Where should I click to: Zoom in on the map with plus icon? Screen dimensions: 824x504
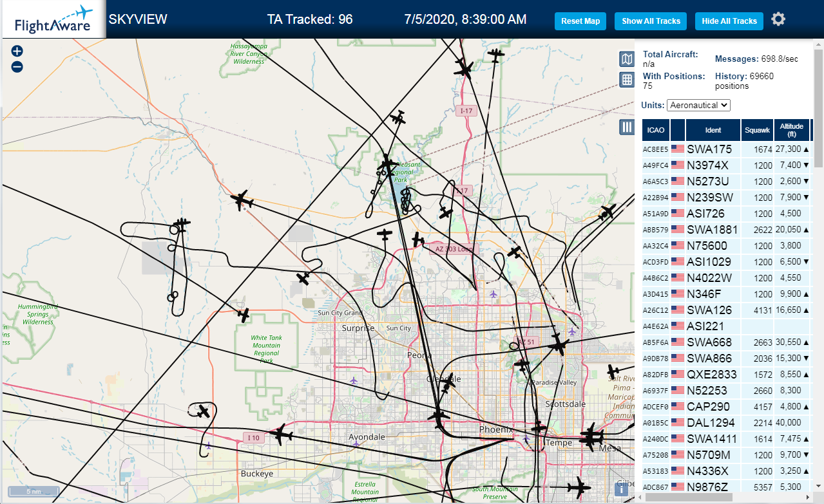click(x=17, y=51)
